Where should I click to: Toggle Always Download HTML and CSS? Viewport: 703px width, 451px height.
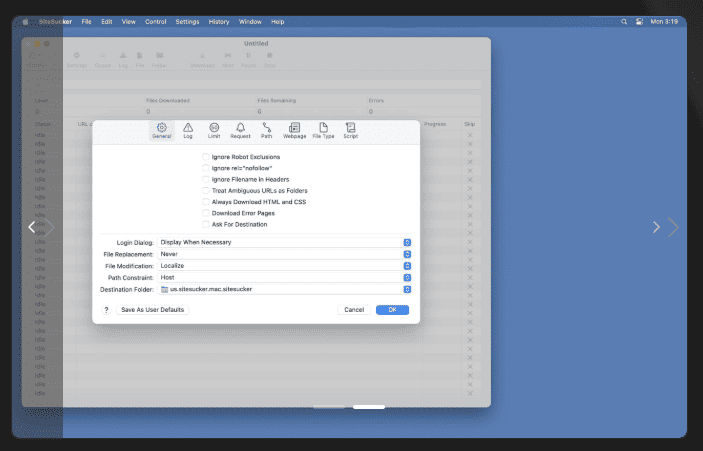[205, 202]
